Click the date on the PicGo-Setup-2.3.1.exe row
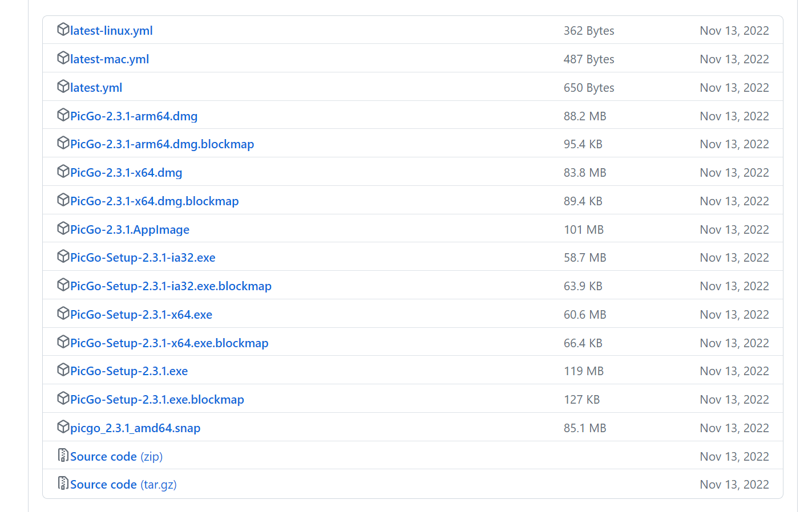This screenshot has height=512, width=812. [x=734, y=371]
